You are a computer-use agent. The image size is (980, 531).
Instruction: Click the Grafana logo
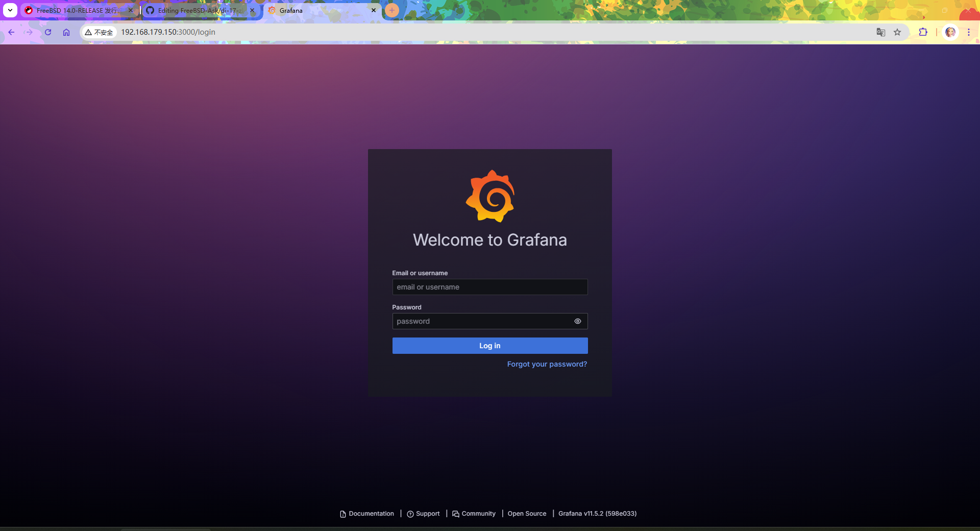490,196
